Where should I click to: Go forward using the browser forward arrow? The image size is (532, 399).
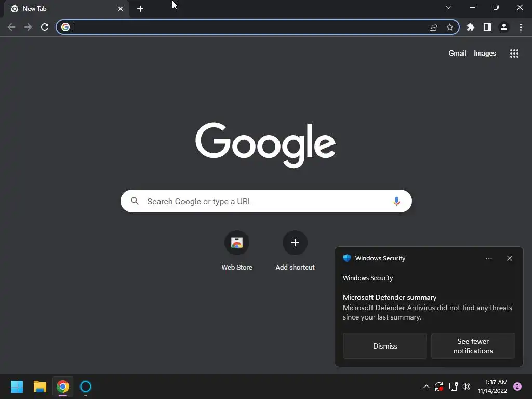28,27
